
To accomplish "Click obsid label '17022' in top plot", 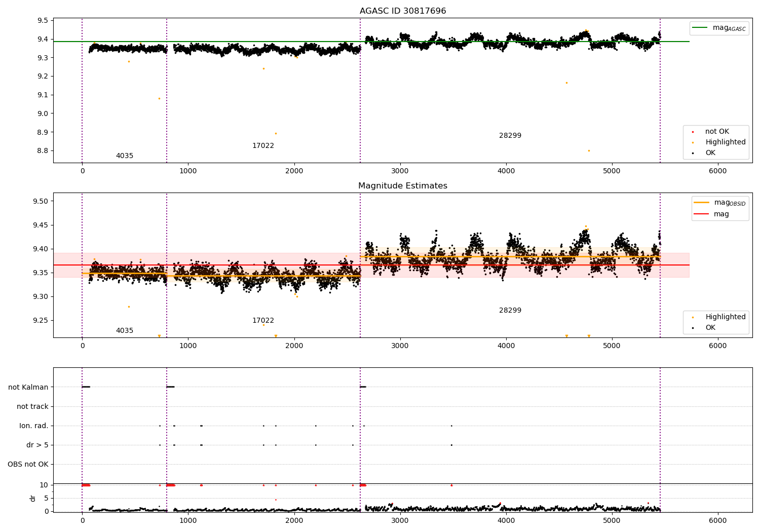I will click(263, 146).
